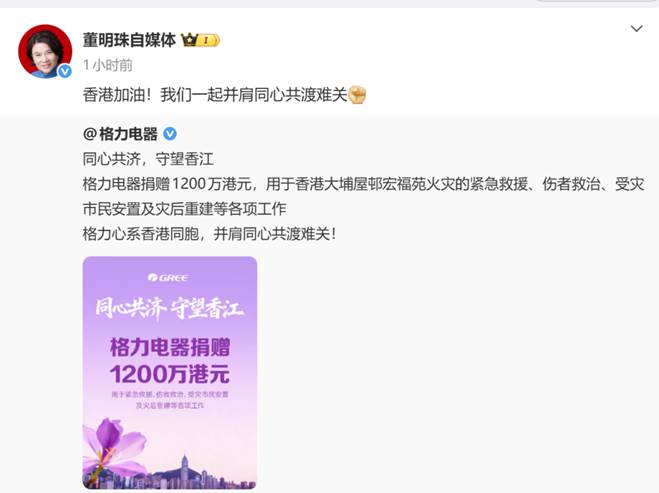
Task: Click the poster's profile avatar photo
Action: [45, 51]
